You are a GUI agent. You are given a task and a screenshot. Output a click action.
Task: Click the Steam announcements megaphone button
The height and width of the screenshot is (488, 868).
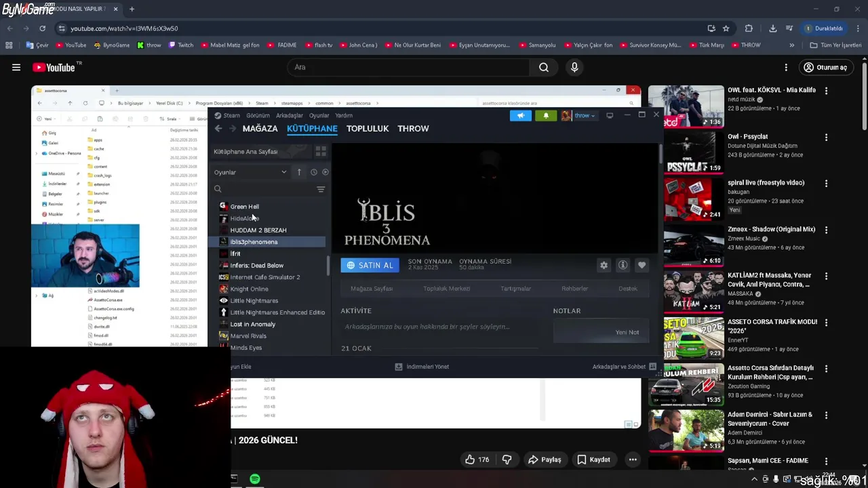[x=521, y=115]
